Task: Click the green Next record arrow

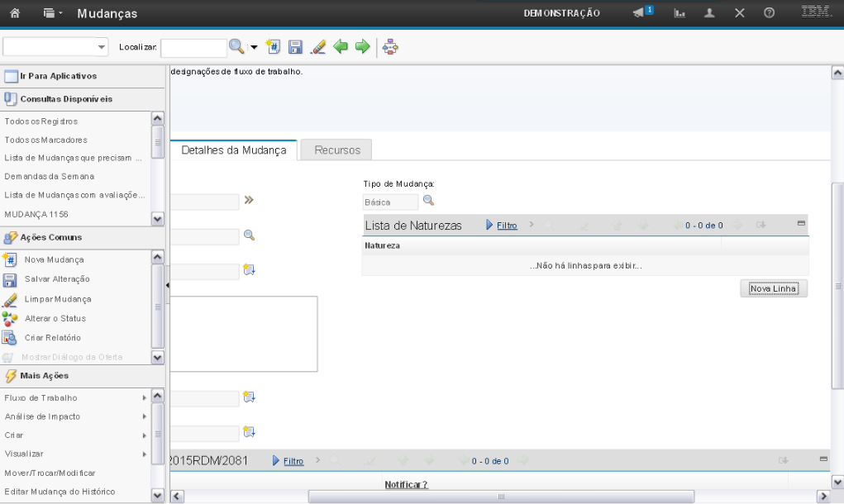Action: pos(361,47)
